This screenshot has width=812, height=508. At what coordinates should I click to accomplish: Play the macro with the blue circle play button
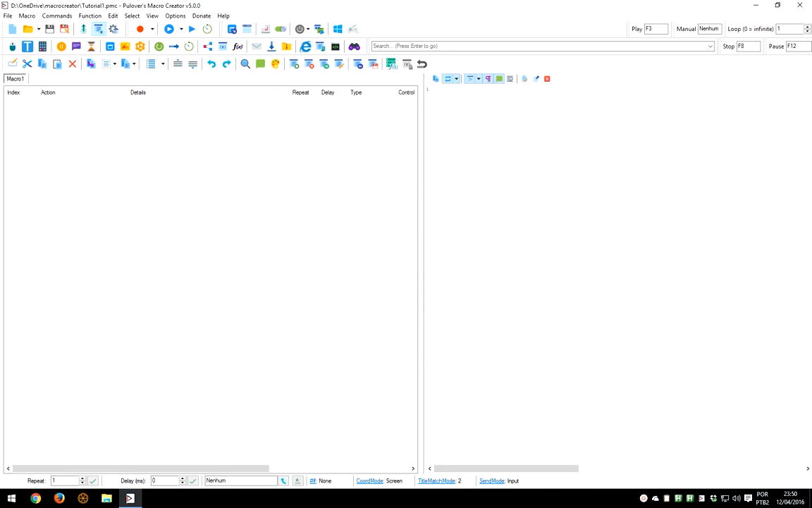click(x=169, y=29)
